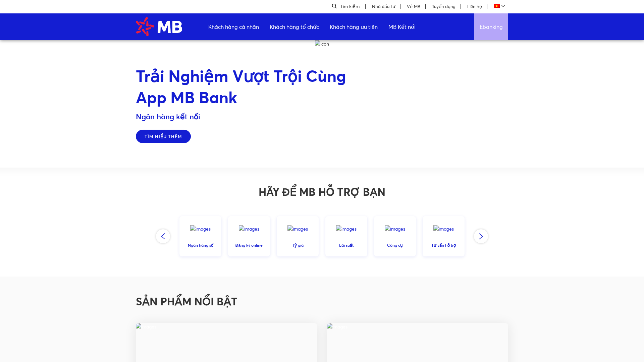Screen dimensions: 644x362
Task: Open Về MB link
Action: [x=413, y=6]
